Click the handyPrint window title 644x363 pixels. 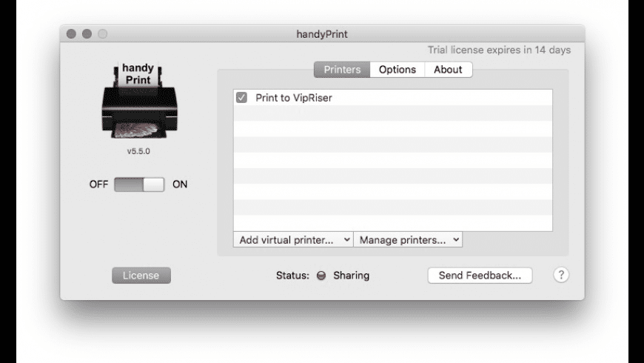(x=322, y=34)
